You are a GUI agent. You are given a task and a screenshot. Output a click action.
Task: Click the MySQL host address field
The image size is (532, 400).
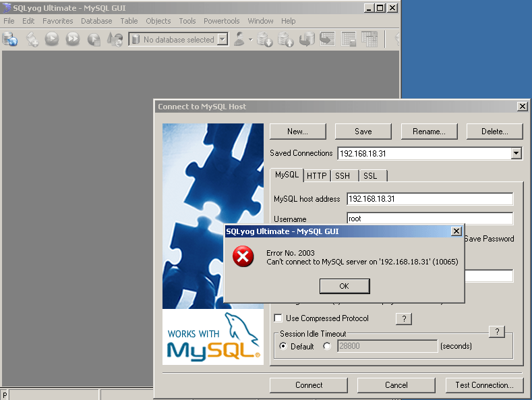[x=430, y=199]
